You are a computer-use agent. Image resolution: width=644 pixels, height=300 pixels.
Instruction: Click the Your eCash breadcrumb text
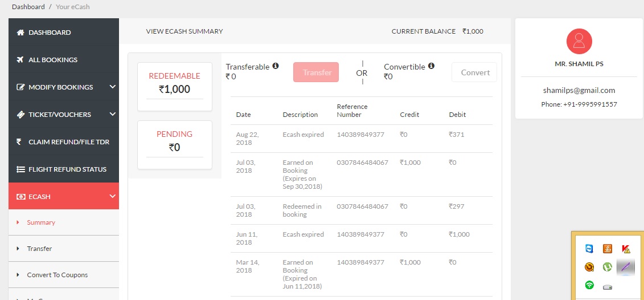pos(73,7)
